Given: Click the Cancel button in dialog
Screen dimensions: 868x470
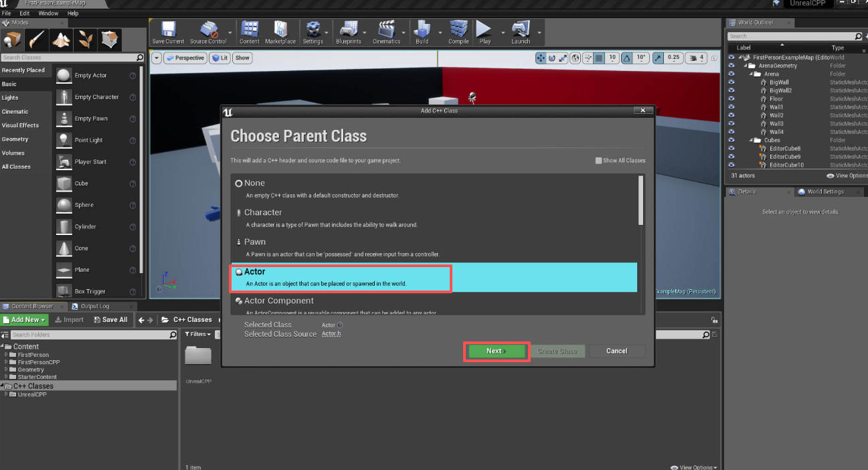Looking at the screenshot, I should point(616,351).
